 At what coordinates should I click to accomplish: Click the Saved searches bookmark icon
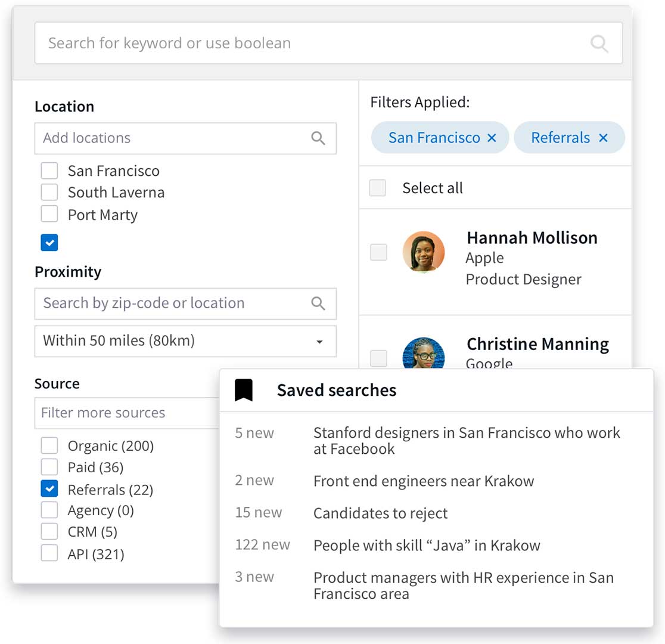pyautogui.click(x=243, y=391)
